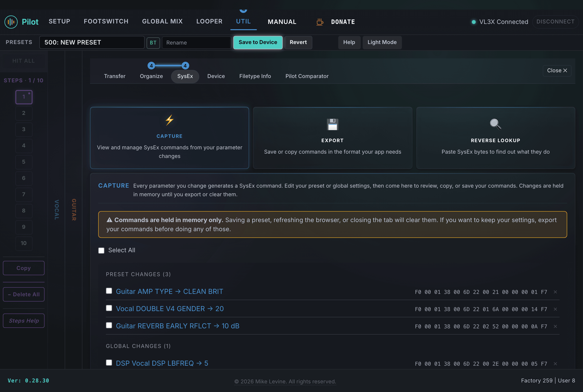Expand the VOCAL side panel
583x392 pixels.
(x=57, y=209)
